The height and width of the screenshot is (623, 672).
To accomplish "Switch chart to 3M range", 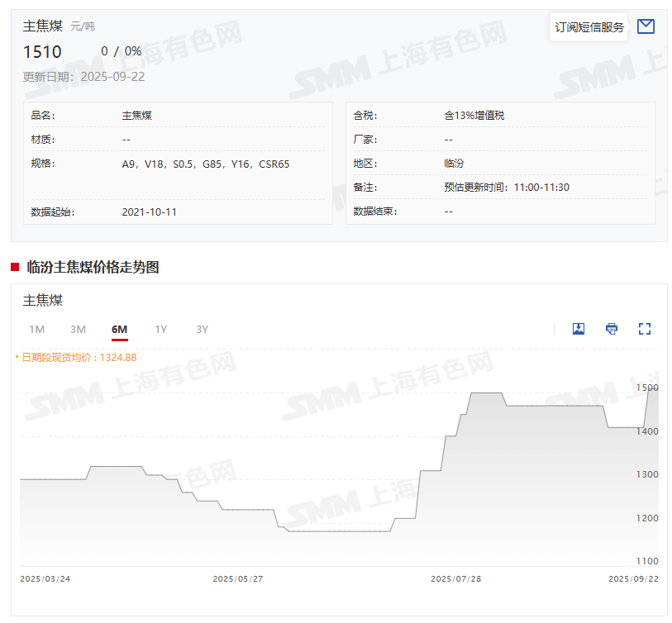I will point(78,329).
